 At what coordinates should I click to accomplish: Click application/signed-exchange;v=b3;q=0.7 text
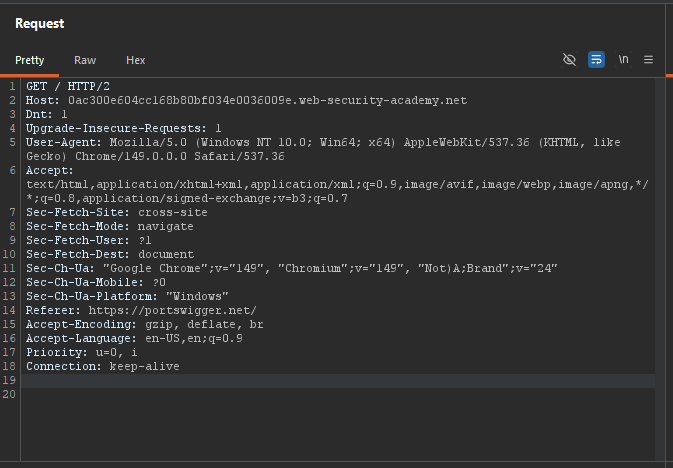215,198
